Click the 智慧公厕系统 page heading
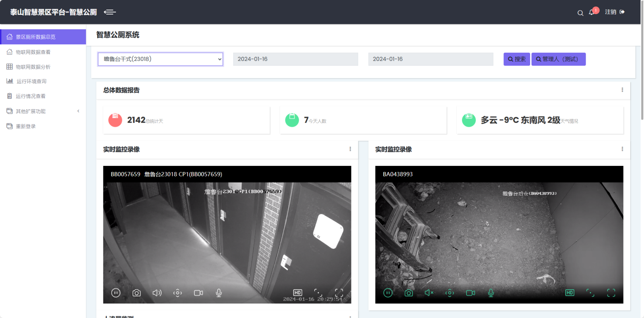Screen dimensions: 644x318 pyautogui.click(x=118, y=35)
